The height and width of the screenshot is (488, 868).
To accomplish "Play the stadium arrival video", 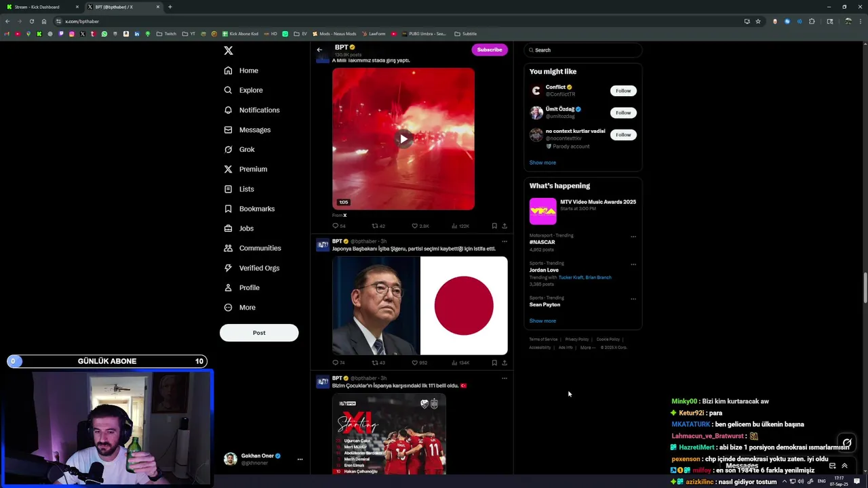I will (x=403, y=139).
